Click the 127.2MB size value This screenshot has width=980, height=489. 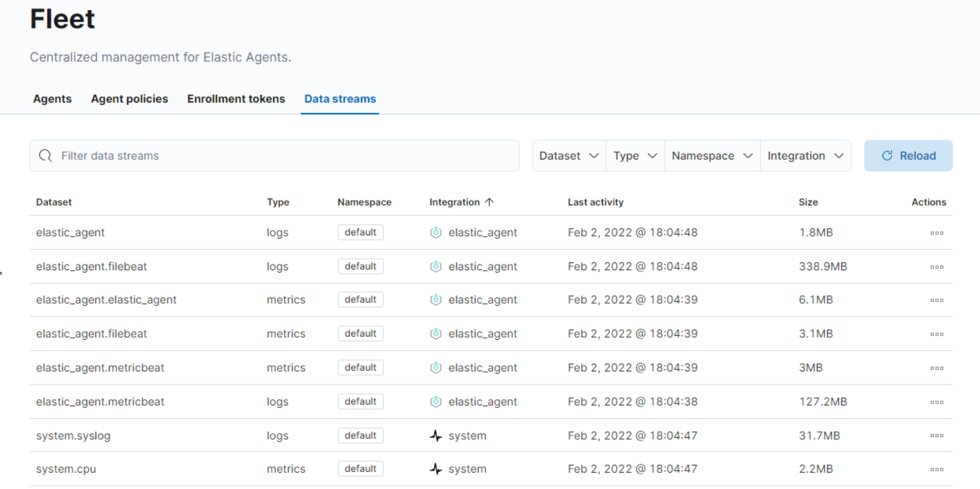[x=823, y=402]
